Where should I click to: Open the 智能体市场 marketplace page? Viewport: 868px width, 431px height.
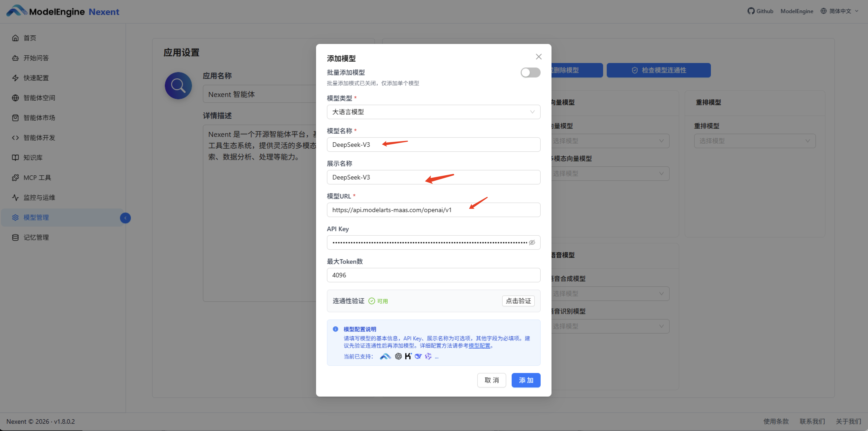coord(39,117)
